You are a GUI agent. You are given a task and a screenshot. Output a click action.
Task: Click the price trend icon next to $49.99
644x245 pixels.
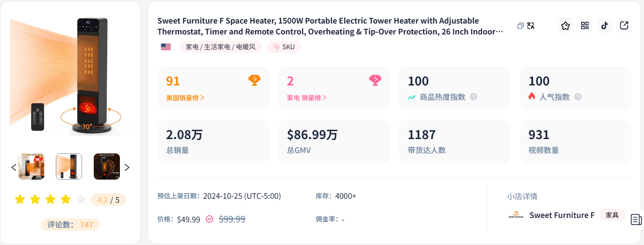pos(209,219)
